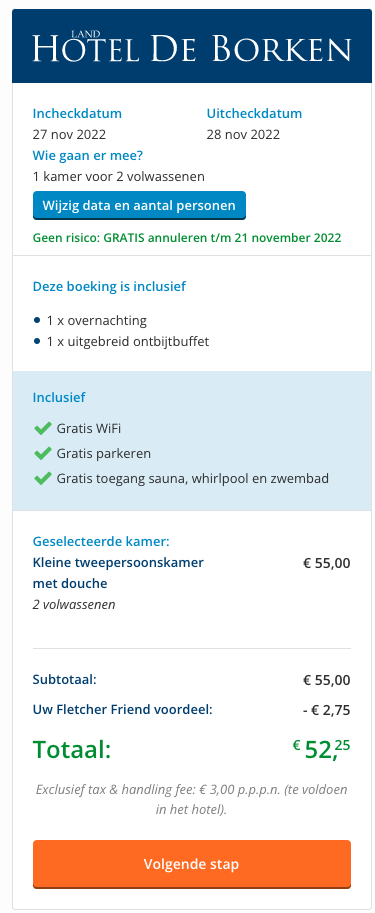The width and height of the screenshot is (375, 913).
Task: Click the green checkmark beside Gratis WiFi
Action: click(x=43, y=429)
